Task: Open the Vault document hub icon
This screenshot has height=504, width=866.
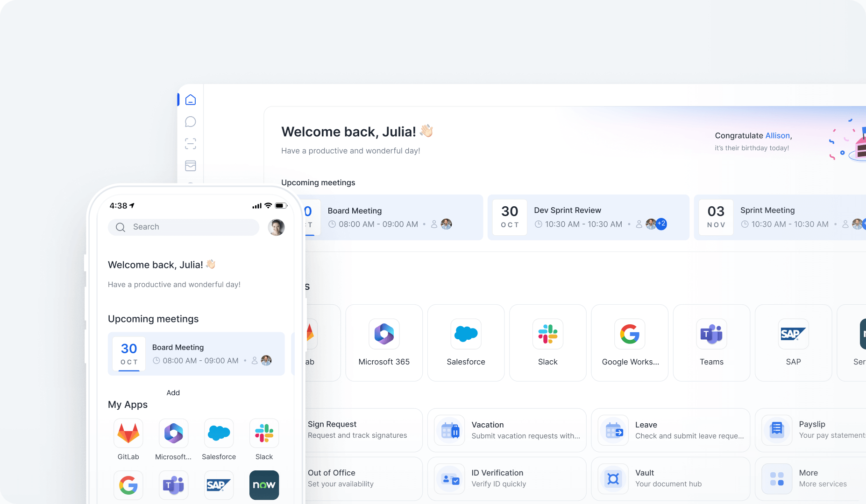Action: coord(613,479)
